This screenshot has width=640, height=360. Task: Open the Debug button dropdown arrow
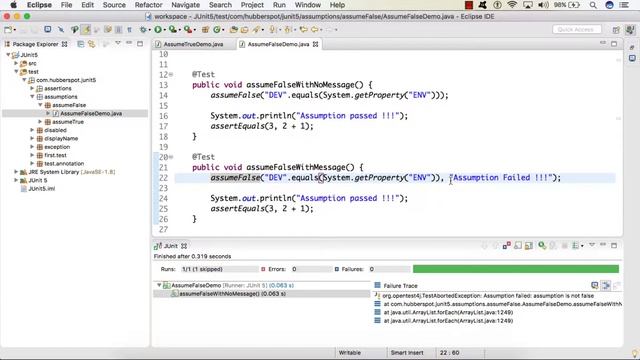[149, 30]
